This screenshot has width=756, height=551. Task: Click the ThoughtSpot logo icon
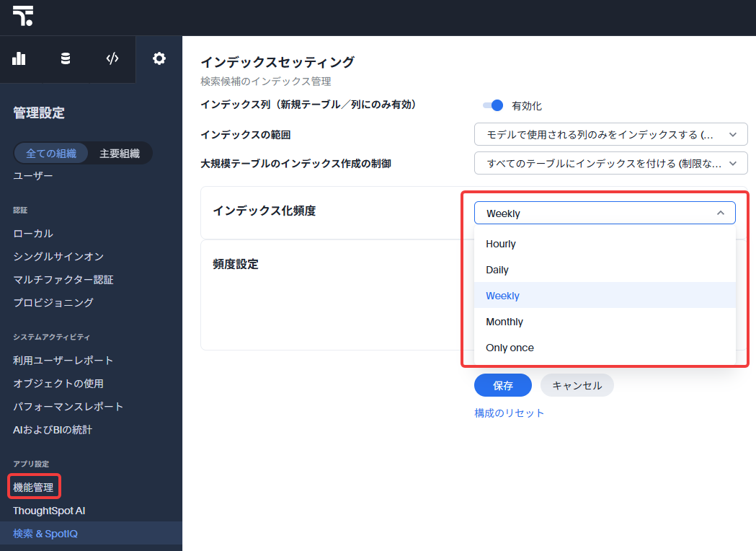(x=22, y=16)
